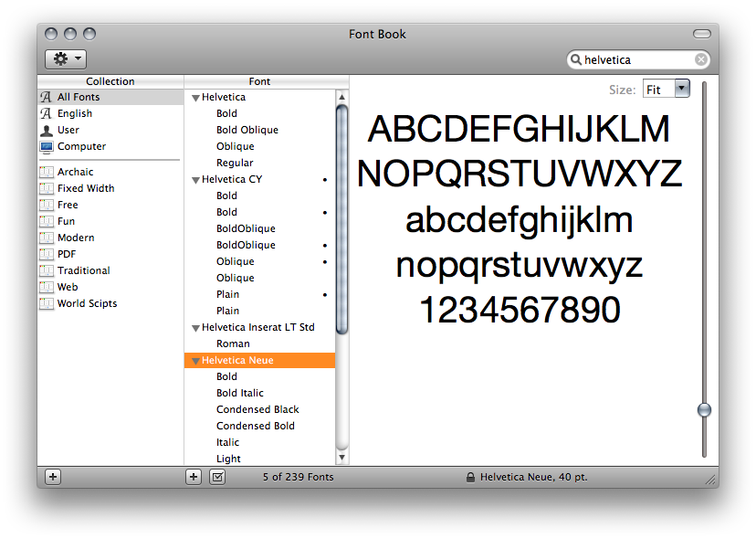Click the lock icon in the status bar
This screenshot has height=539, width=756.
coord(470,476)
